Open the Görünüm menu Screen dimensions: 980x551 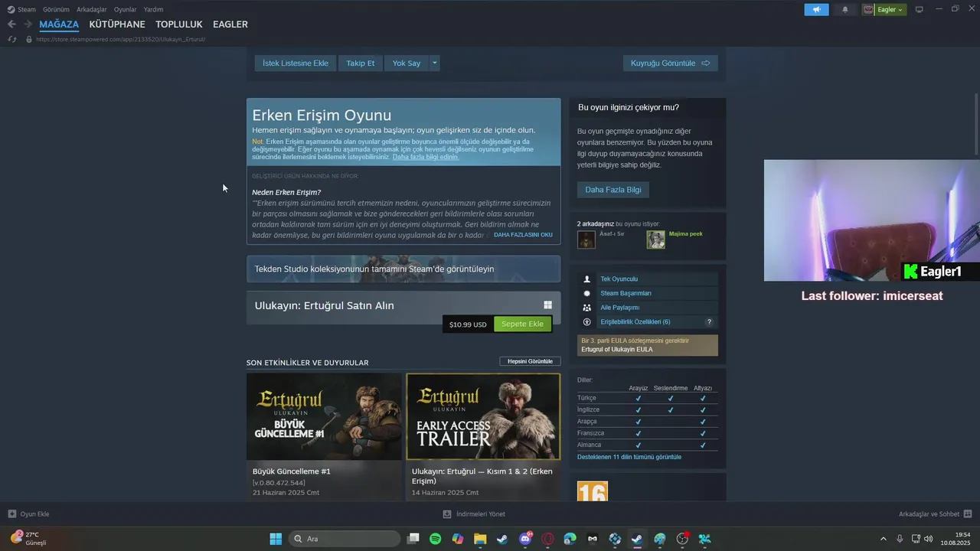[56, 9]
